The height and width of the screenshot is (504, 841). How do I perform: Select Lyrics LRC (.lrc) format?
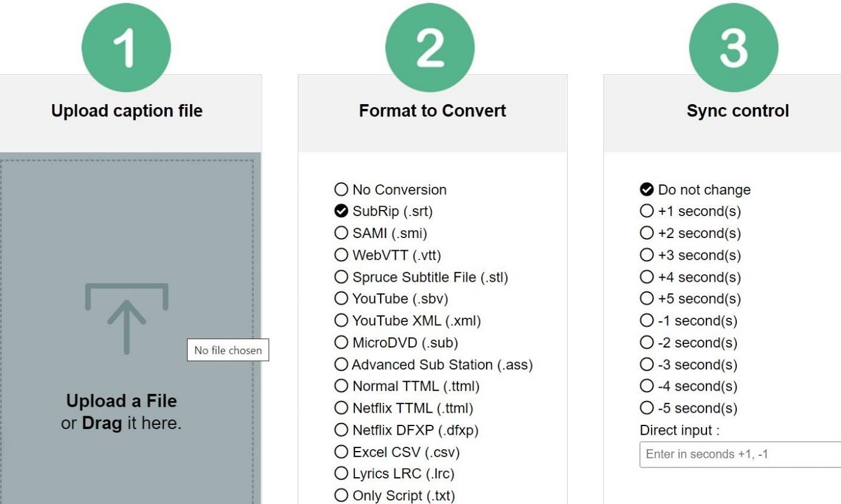click(x=341, y=474)
